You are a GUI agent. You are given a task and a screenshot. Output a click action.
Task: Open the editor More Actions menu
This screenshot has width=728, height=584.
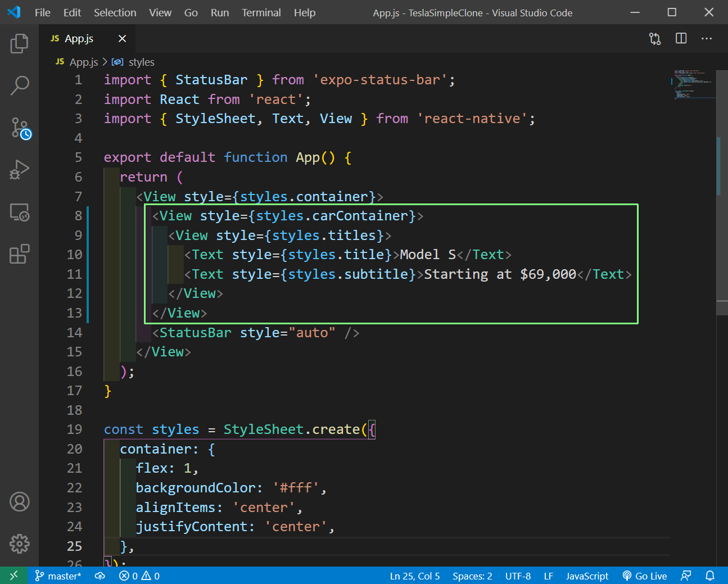(x=707, y=38)
